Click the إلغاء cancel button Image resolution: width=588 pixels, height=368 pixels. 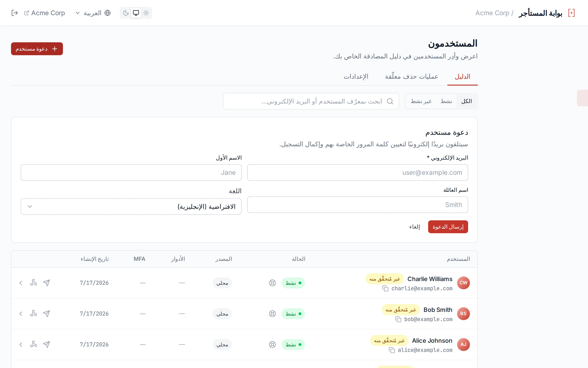(415, 227)
